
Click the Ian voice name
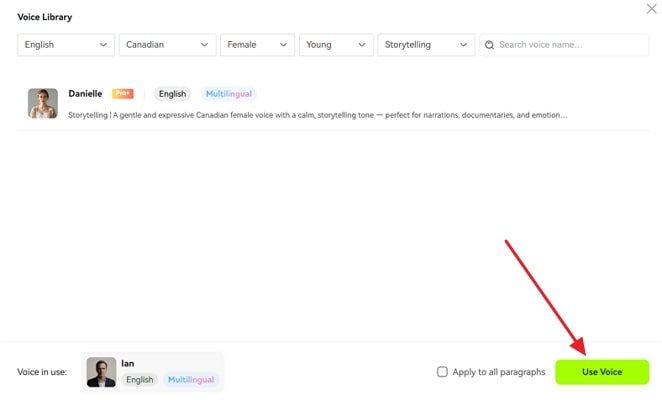click(128, 363)
